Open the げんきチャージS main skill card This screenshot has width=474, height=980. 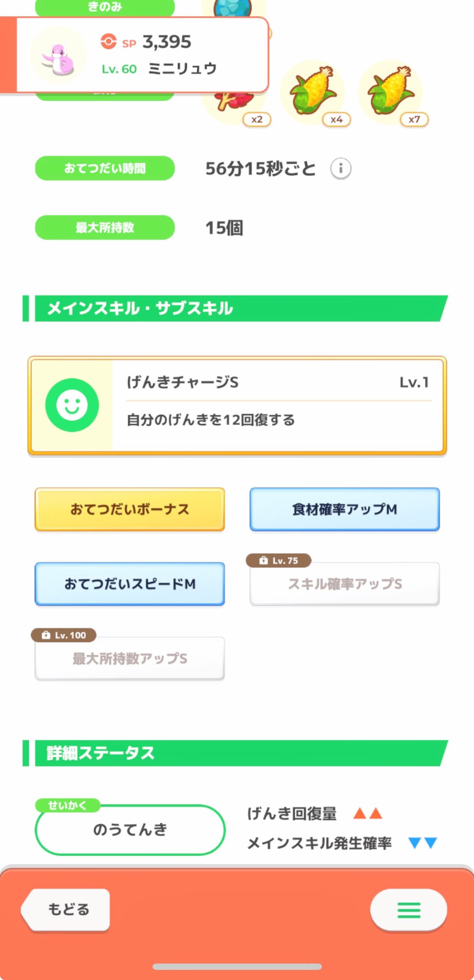(237, 405)
